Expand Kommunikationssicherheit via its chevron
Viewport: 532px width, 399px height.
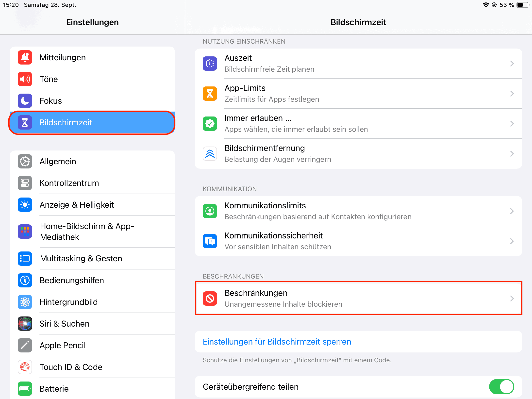(512, 241)
